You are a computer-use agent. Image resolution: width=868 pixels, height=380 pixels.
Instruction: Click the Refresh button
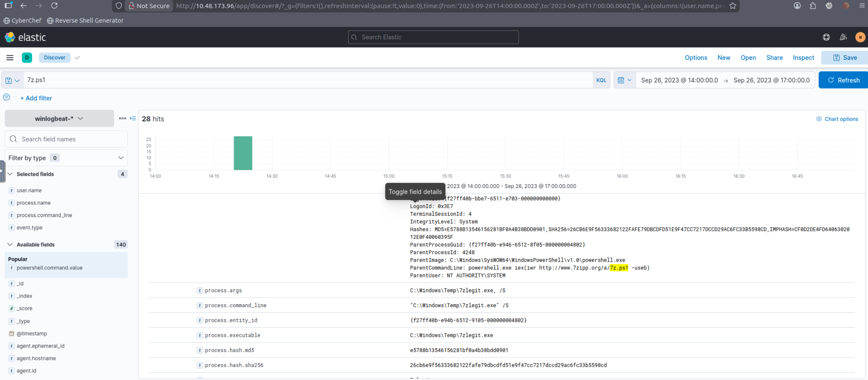[843, 80]
